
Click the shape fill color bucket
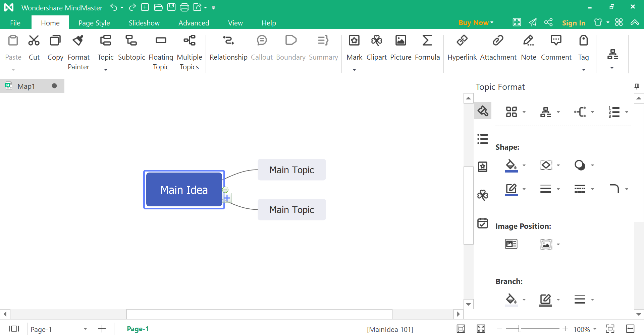coord(511,165)
